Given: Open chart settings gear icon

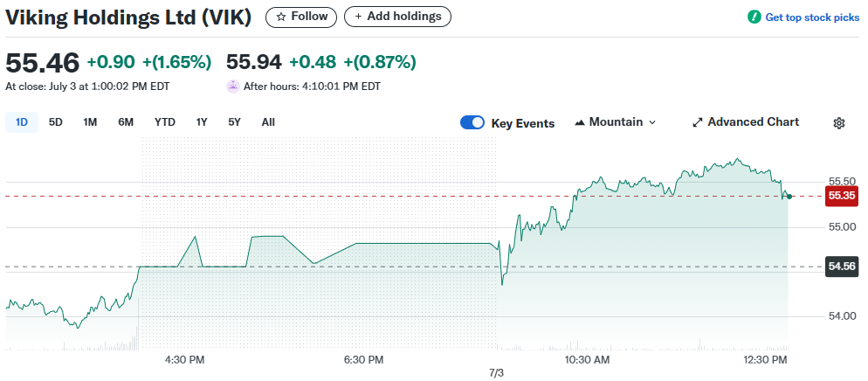Looking at the screenshot, I should pos(838,123).
